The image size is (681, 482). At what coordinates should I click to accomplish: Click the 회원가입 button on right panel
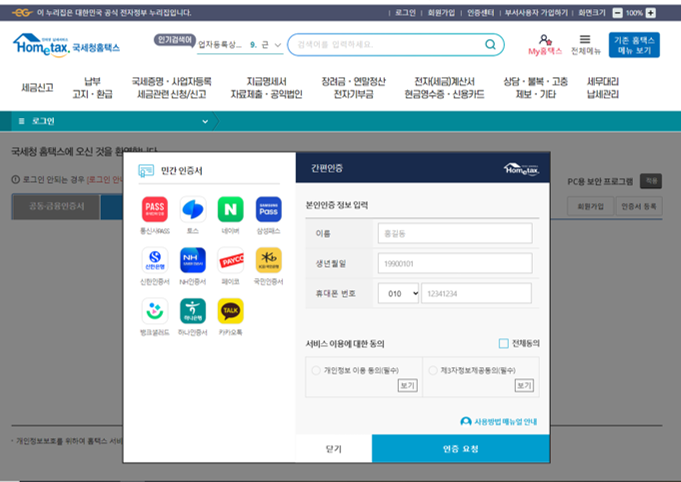(590, 206)
